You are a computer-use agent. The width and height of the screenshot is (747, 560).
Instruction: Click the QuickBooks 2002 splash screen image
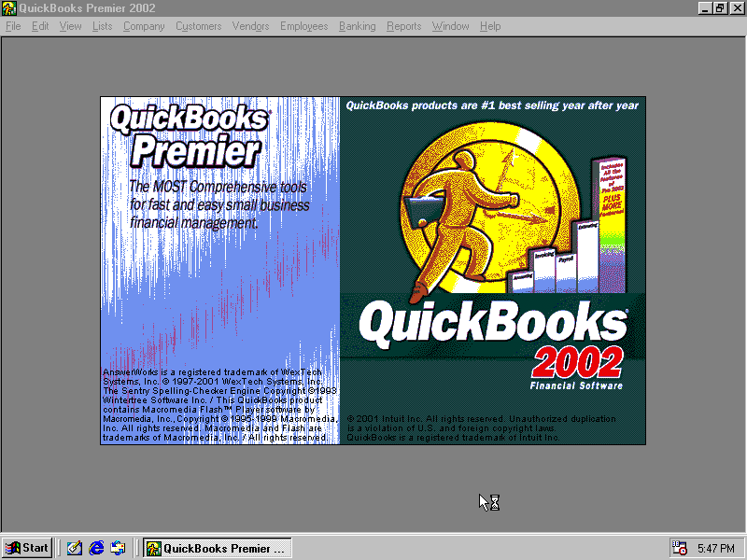(x=373, y=271)
